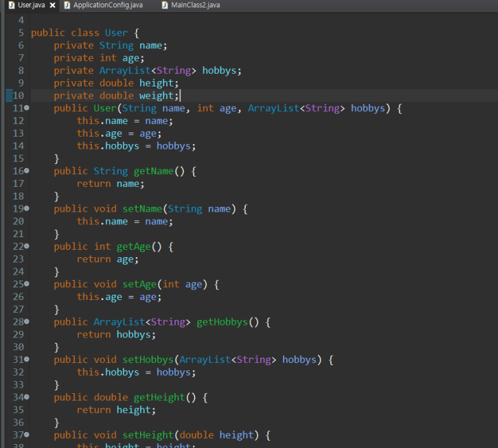Click 'age' field declaration on line 7
Screen dimensions: 498x448
coord(131,58)
